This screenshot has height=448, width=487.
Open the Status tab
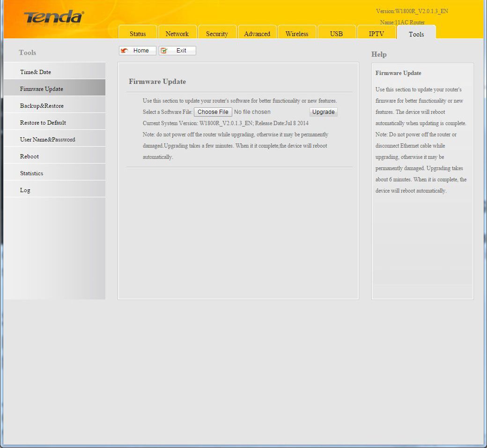pyautogui.click(x=138, y=33)
